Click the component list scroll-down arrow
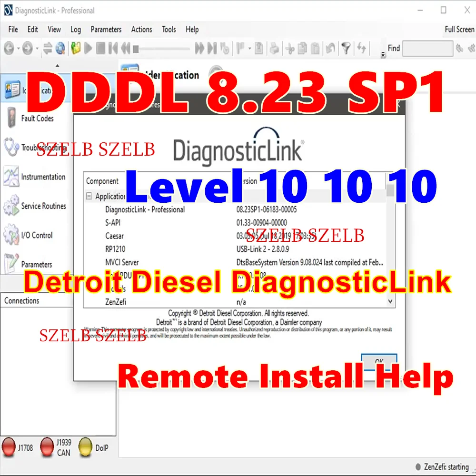Image resolution: width=476 pixels, height=476 pixels. [390, 301]
